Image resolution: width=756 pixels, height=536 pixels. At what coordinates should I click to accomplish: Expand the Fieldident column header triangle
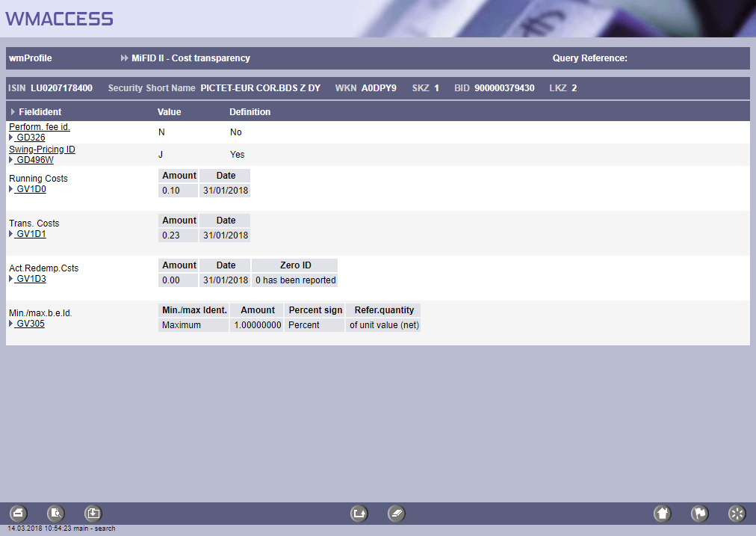[13, 112]
